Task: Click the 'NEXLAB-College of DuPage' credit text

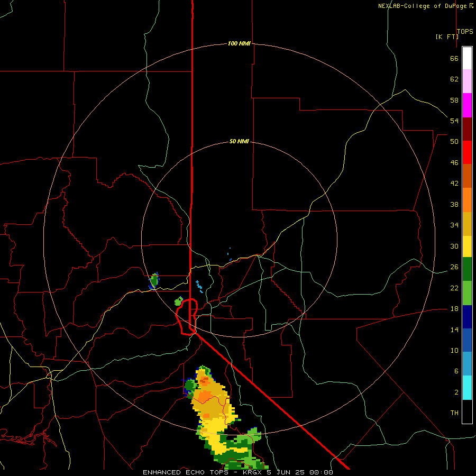Action: (422, 6)
